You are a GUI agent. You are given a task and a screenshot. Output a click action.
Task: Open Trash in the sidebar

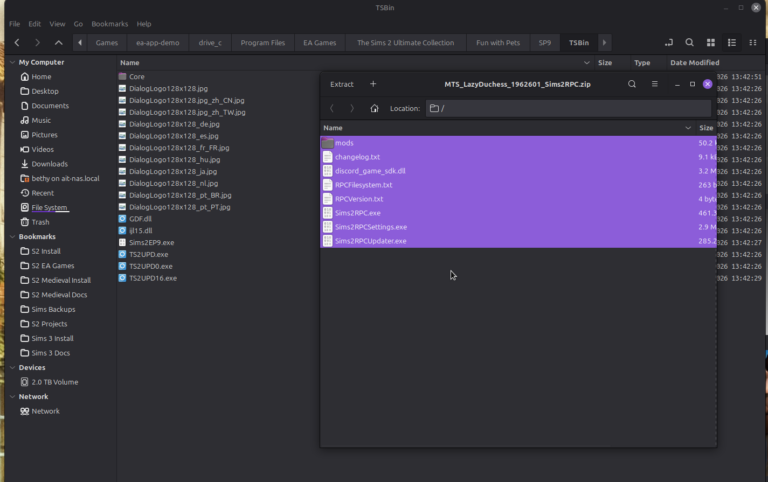tap(40, 222)
